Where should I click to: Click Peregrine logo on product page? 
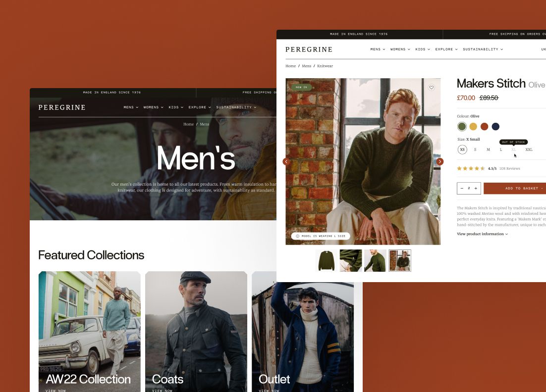point(309,49)
